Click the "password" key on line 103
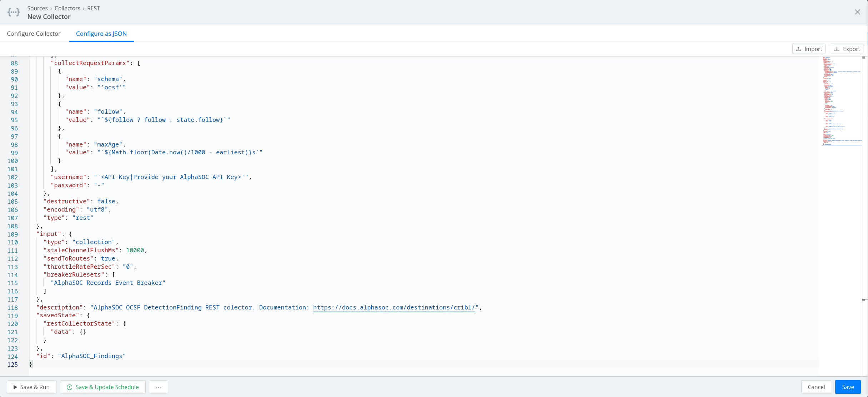The image size is (868, 397). 69,185
